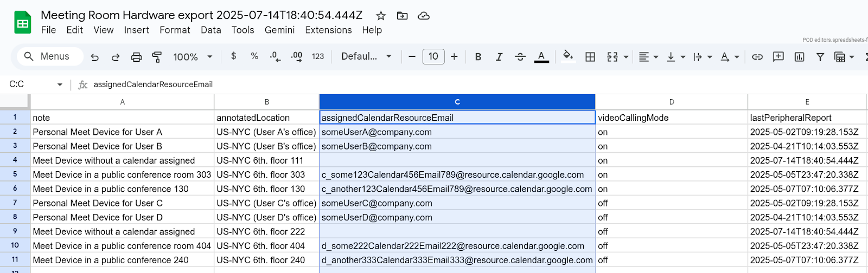Screen dimensions: 868x273
Task: Toggle Bold formatting
Action: 478,57
